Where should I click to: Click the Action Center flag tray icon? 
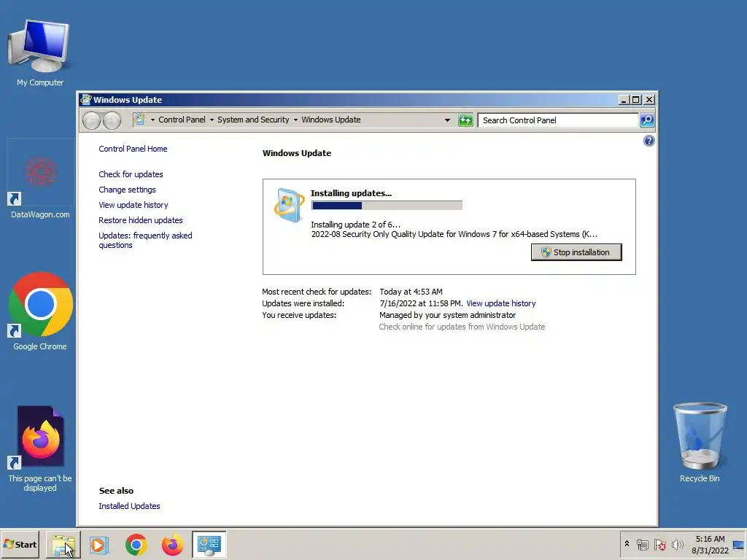(x=659, y=545)
